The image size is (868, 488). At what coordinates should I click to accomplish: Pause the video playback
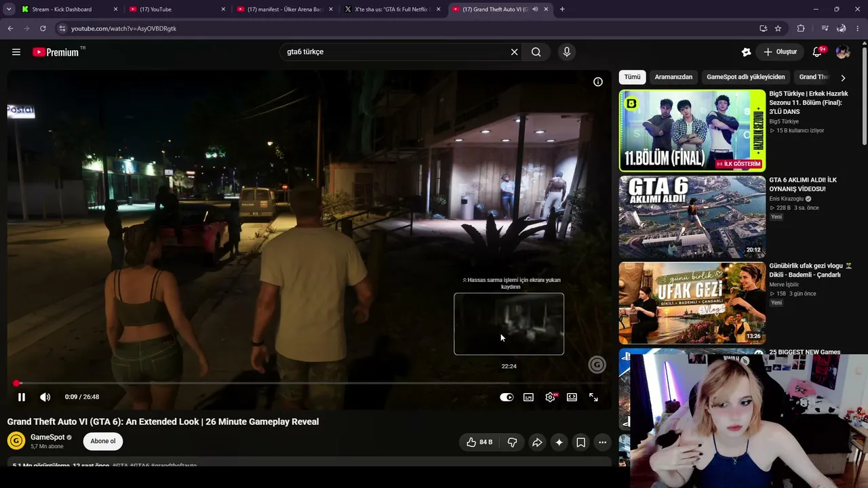(22, 397)
